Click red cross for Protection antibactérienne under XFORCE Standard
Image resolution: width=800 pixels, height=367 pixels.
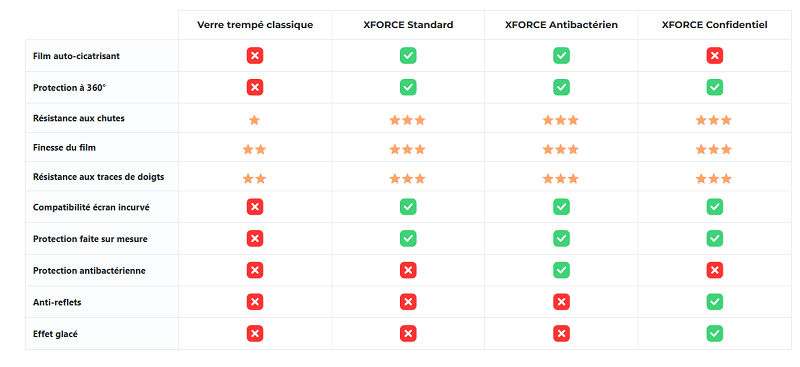(408, 270)
